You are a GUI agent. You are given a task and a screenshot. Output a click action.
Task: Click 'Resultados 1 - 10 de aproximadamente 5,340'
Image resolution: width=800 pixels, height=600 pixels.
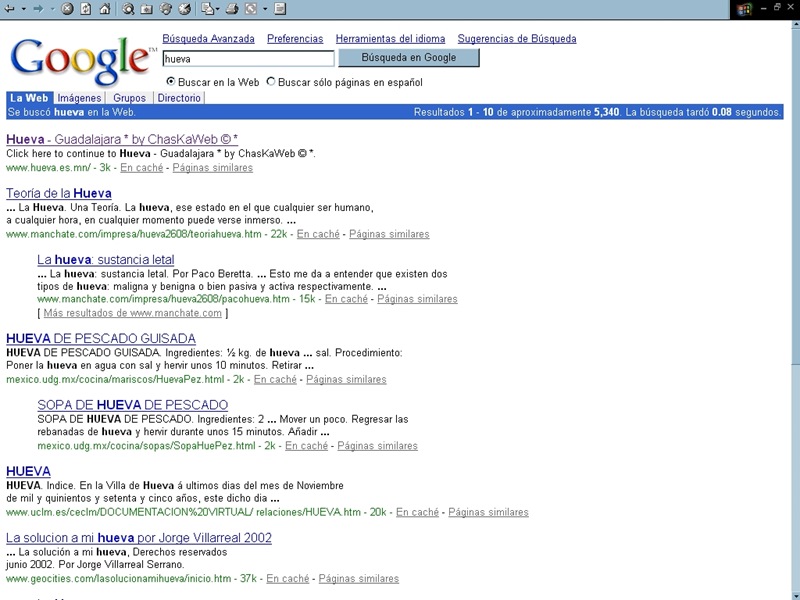tap(516, 112)
